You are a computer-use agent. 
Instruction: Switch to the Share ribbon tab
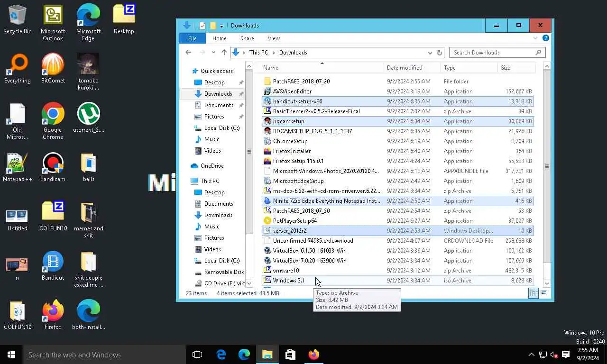[247, 38]
